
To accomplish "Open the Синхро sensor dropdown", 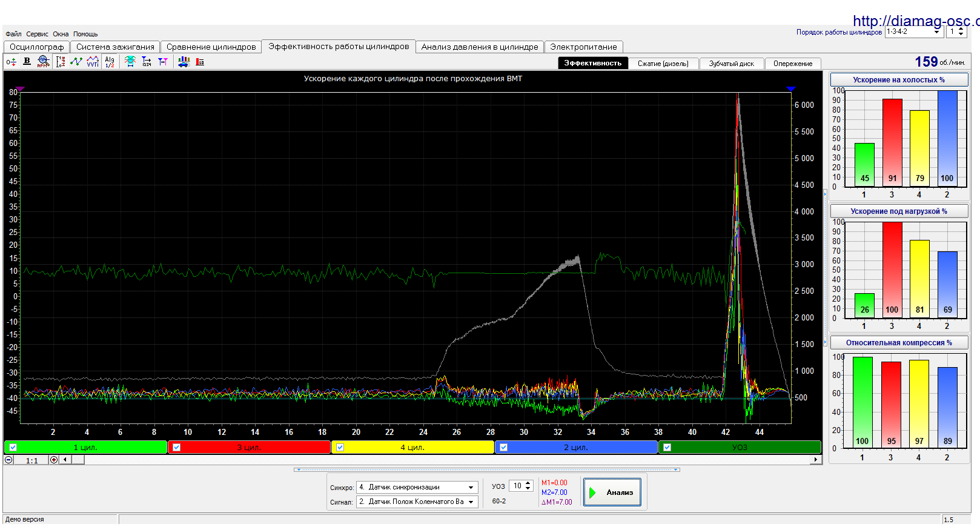I will coord(471,487).
